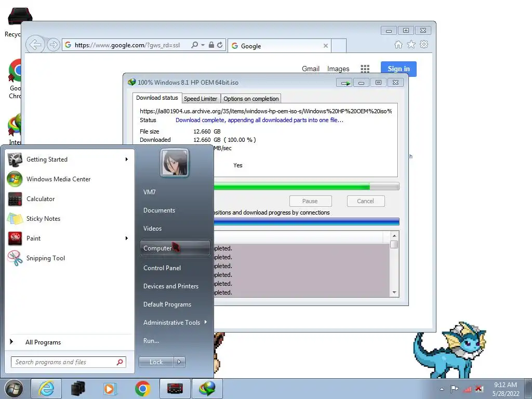Open the red-black device taskbar icon
The height and width of the screenshot is (399, 532).
tap(175, 389)
